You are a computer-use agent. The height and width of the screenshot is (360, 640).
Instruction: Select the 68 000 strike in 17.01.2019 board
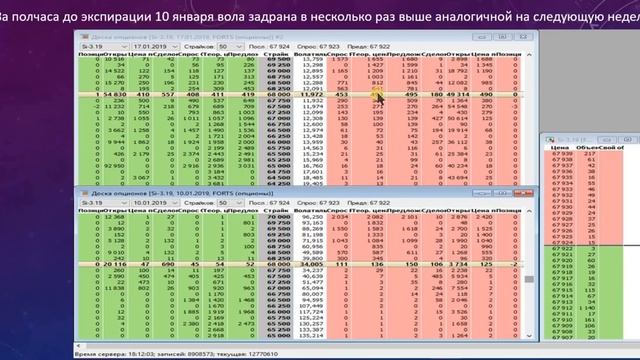279,95
